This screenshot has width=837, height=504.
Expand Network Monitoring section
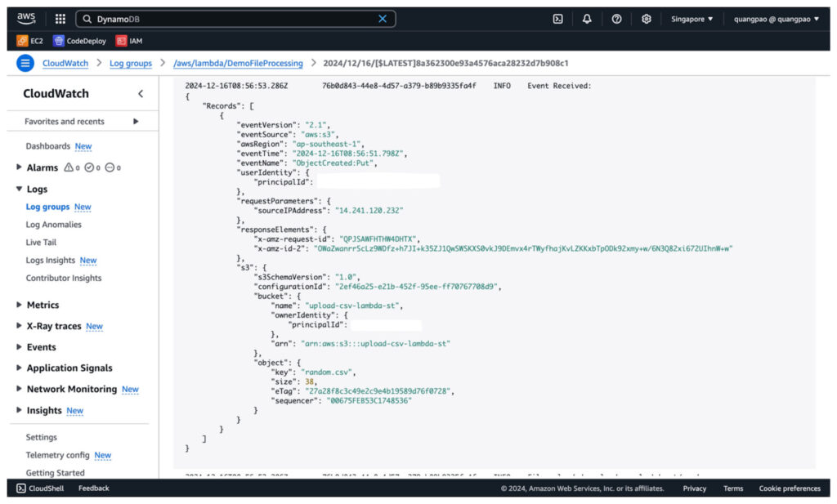point(20,388)
